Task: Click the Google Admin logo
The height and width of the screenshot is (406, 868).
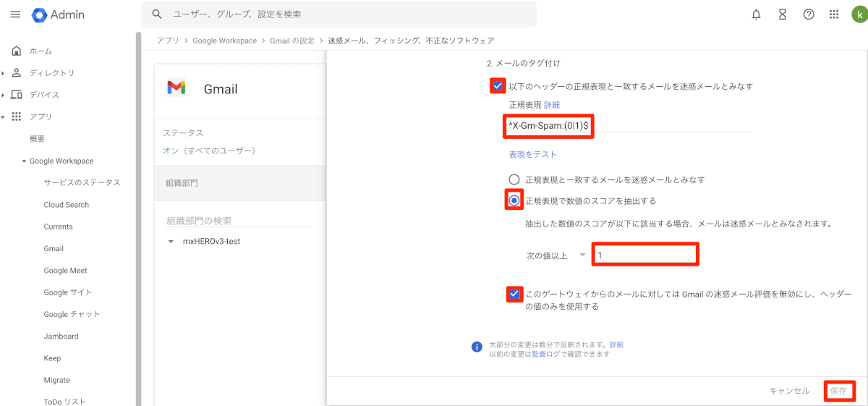Action: pos(59,14)
